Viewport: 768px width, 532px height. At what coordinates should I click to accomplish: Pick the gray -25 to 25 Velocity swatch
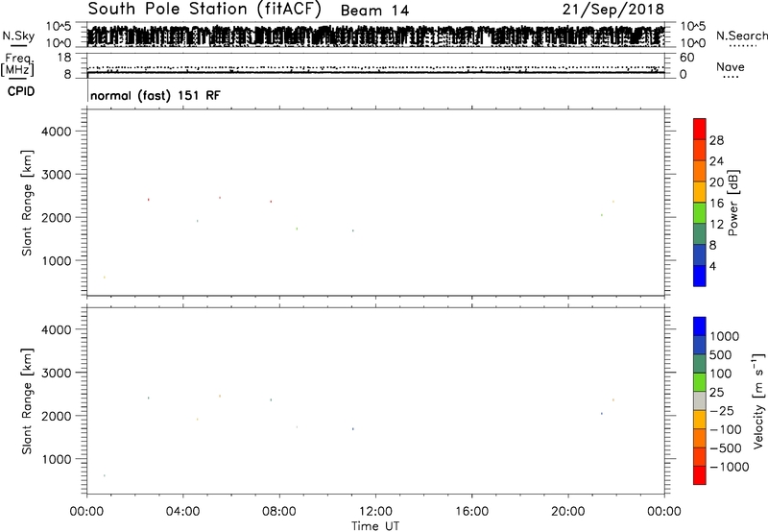(700, 401)
